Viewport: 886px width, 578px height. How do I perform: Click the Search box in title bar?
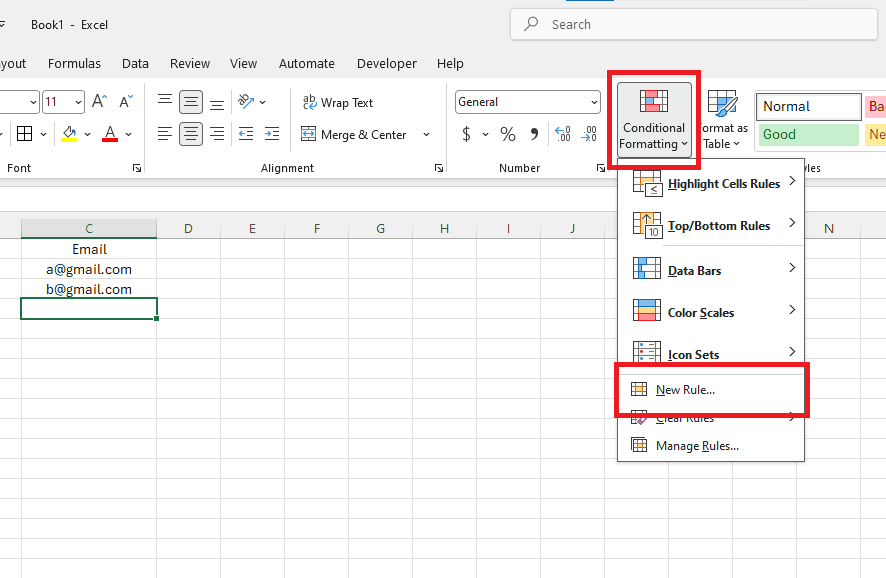coord(694,24)
